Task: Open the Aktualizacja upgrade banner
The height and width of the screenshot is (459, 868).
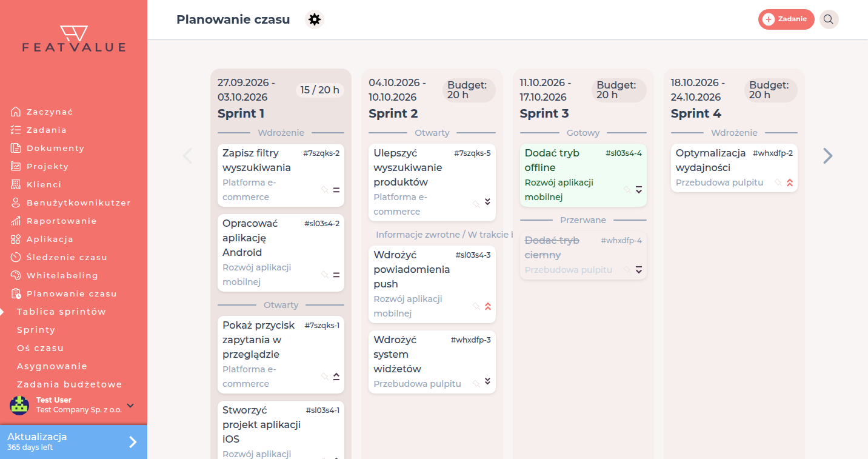Action: click(73, 441)
